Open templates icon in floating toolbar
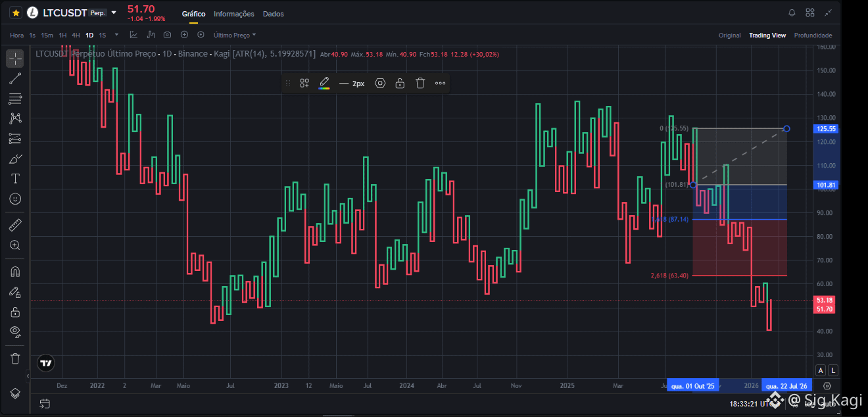The width and height of the screenshot is (868, 417). tap(304, 84)
